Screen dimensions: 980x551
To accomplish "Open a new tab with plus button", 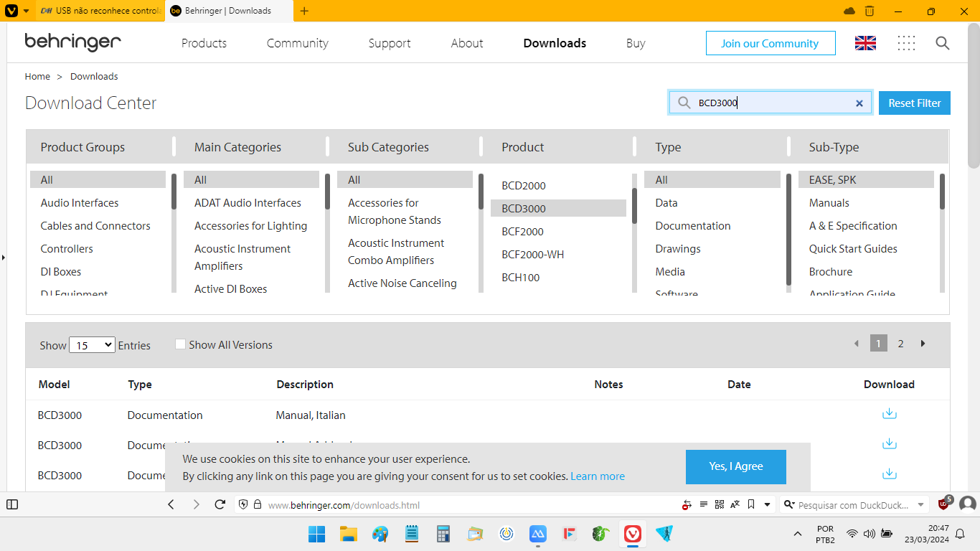I will pyautogui.click(x=304, y=11).
